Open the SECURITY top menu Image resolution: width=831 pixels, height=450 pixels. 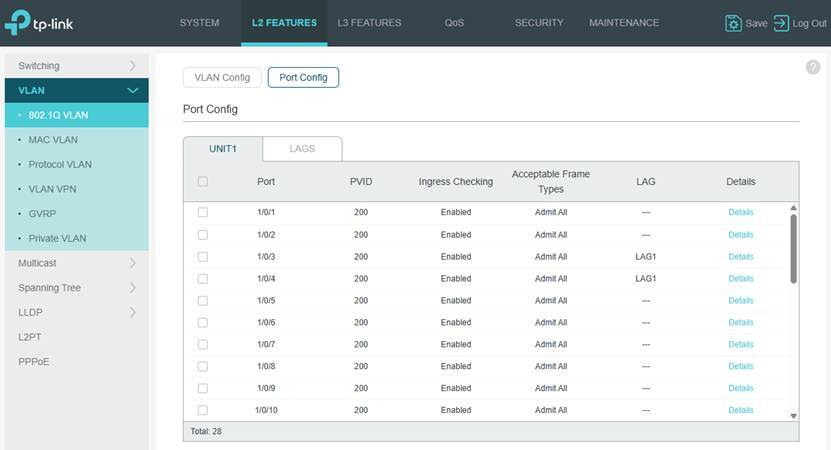pos(539,23)
